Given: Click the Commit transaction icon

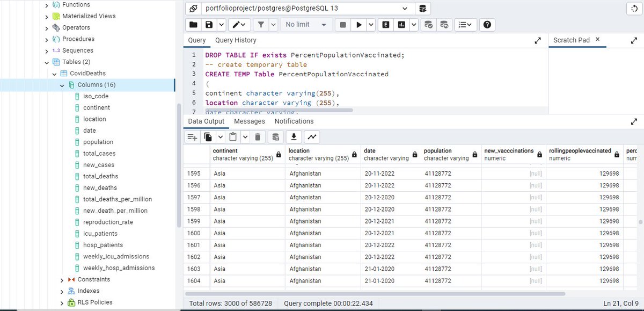Looking at the screenshot, I should point(428,25).
